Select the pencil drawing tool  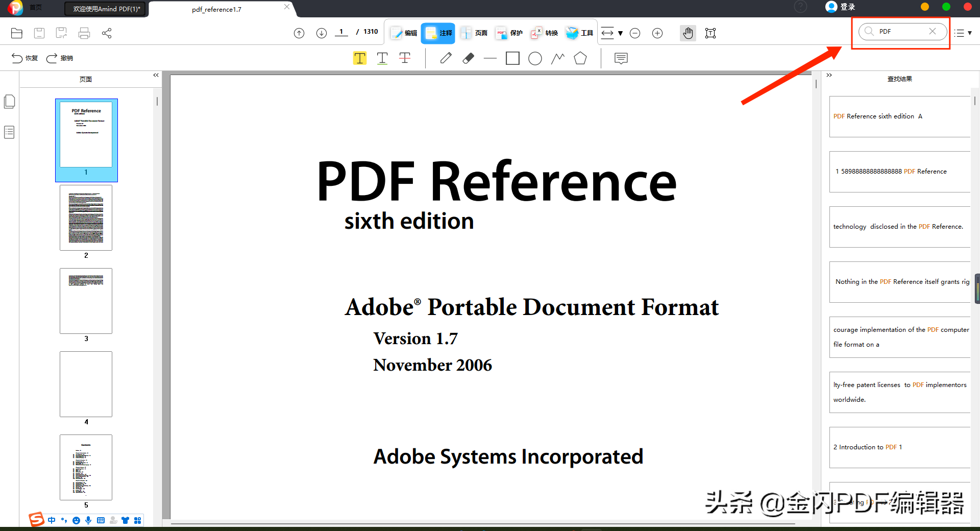(446, 58)
